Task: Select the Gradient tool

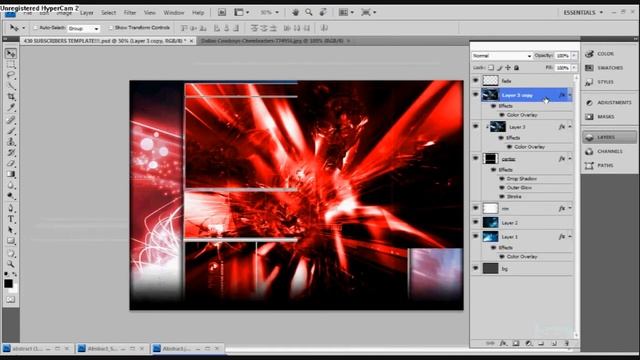Action: pyautogui.click(x=11, y=174)
